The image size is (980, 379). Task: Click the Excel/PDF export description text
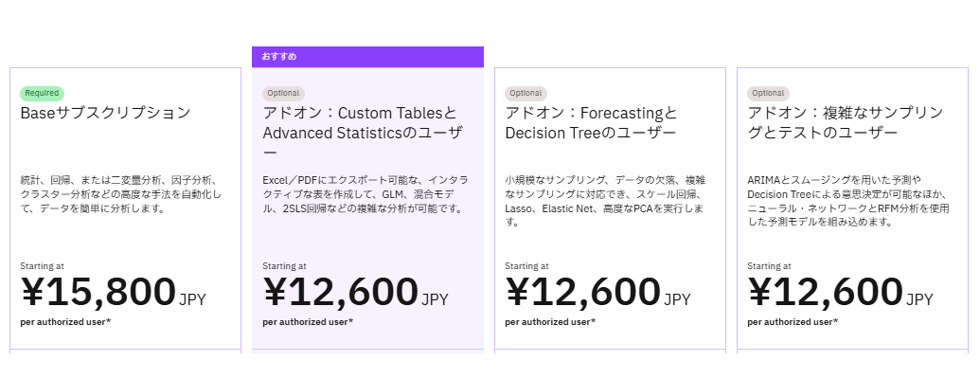pos(365,193)
